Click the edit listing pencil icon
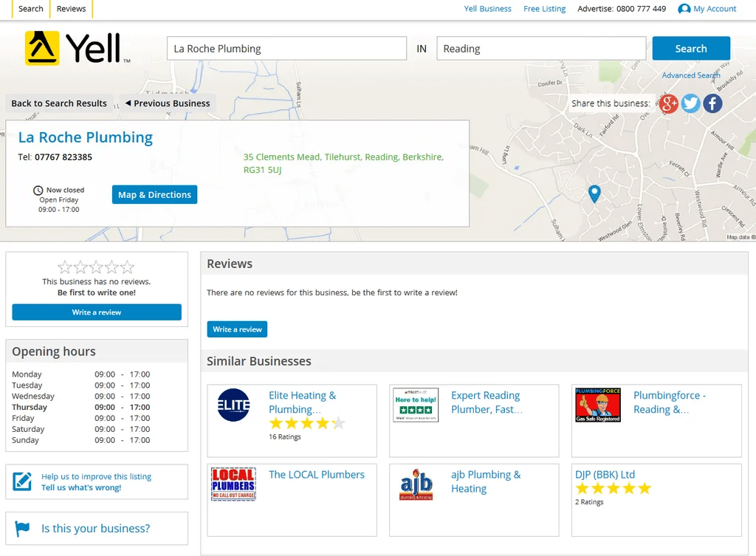 click(23, 482)
